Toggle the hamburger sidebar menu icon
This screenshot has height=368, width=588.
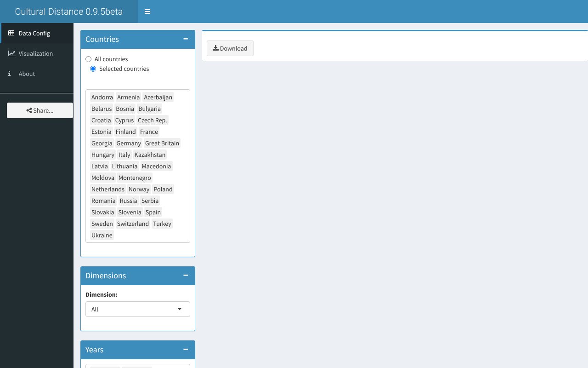click(x=147, y=11)
